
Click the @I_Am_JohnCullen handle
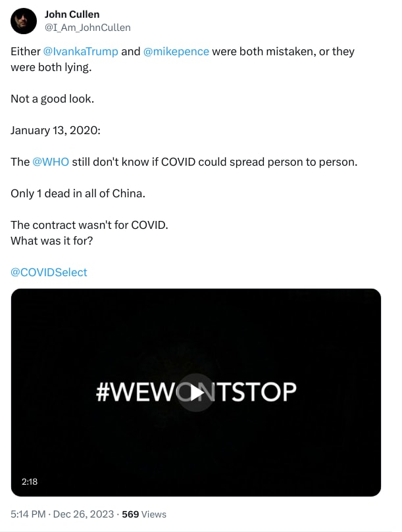tap(87, 27)
